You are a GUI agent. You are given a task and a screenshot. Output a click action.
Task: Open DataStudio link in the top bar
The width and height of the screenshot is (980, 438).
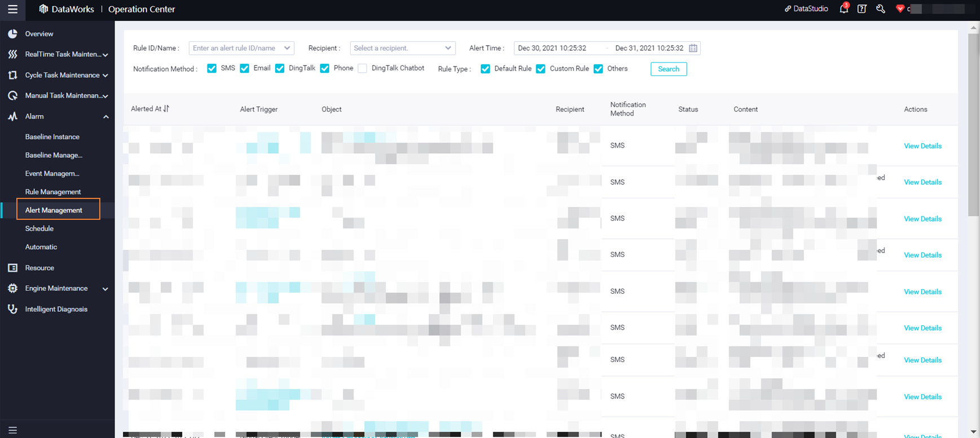pyautogui.click(x=806, y=8)
